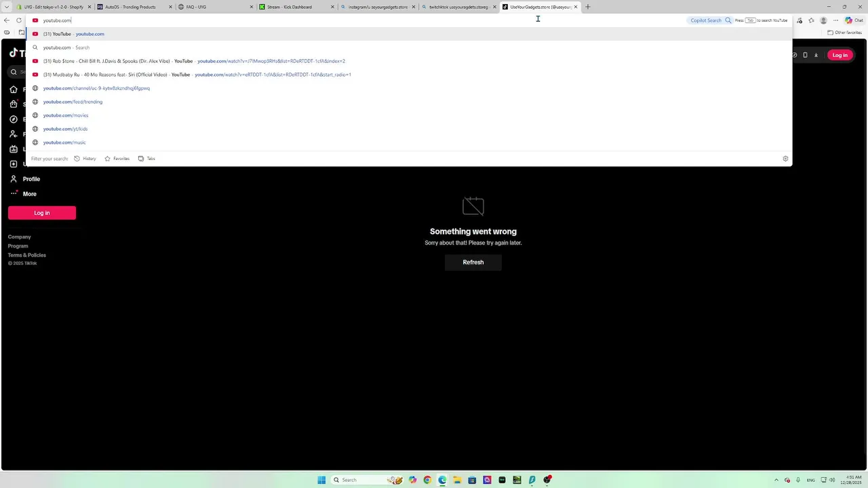This screenshot has height=488, width=868.
Task: Open Profile in TikTok sidebar
Action: (24, 179)
